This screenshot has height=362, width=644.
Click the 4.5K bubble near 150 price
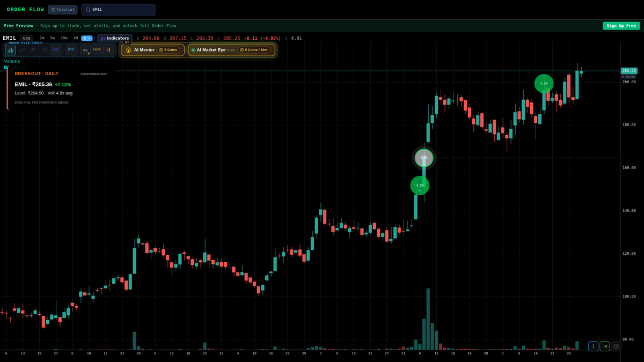click(x=420, y=186)
